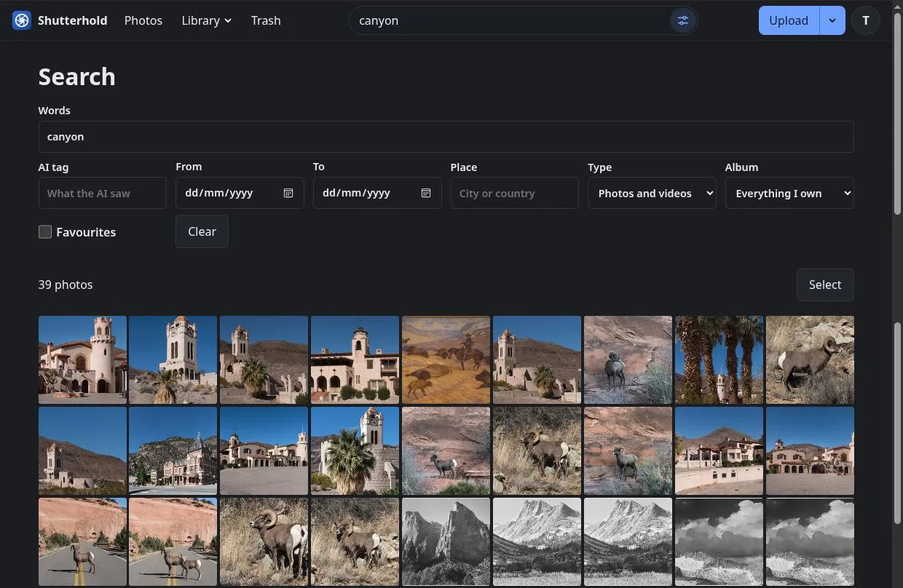Image resolution: width=903 pixels, height=588 pixels.
Task: Open the western horse rider painting thumbnail
Action: coord(446,359)
